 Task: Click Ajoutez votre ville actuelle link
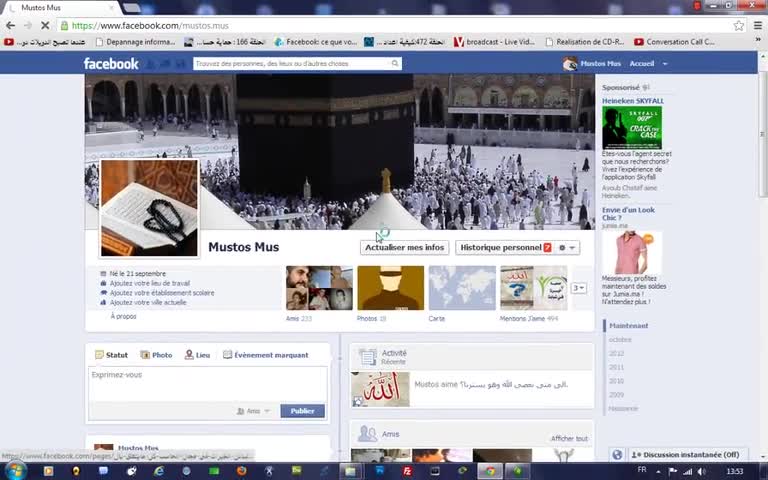148,303
